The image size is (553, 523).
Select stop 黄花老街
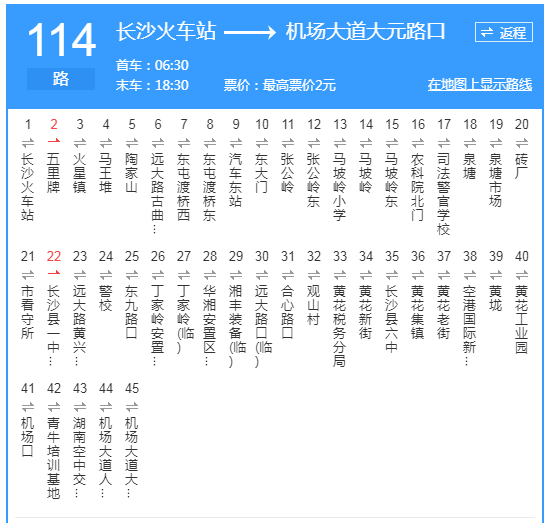pos(444,312)
